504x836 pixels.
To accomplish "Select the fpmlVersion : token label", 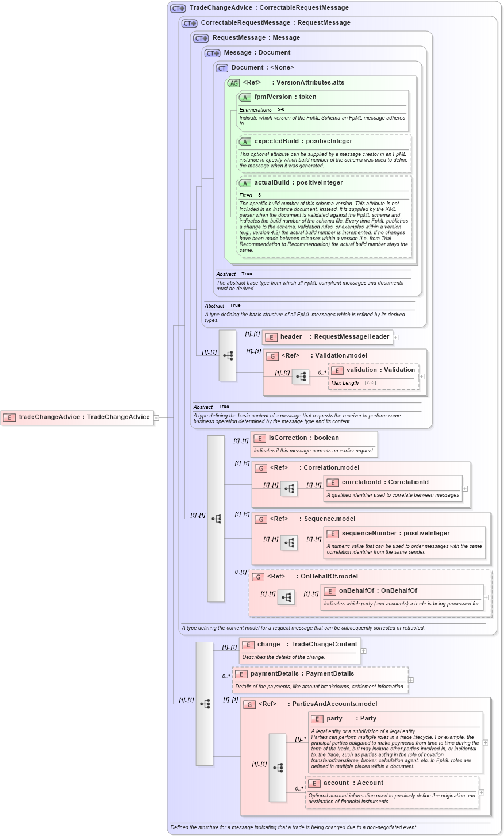I will 285,97.
